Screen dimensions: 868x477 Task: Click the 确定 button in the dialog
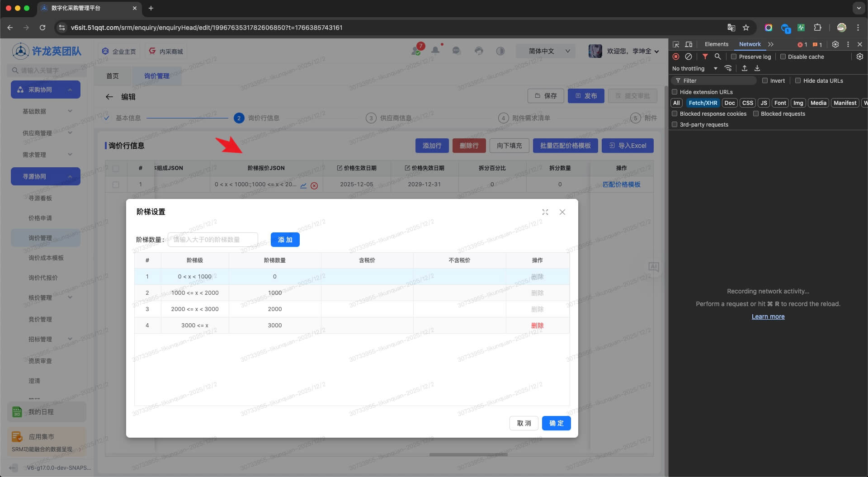point(556,423)
